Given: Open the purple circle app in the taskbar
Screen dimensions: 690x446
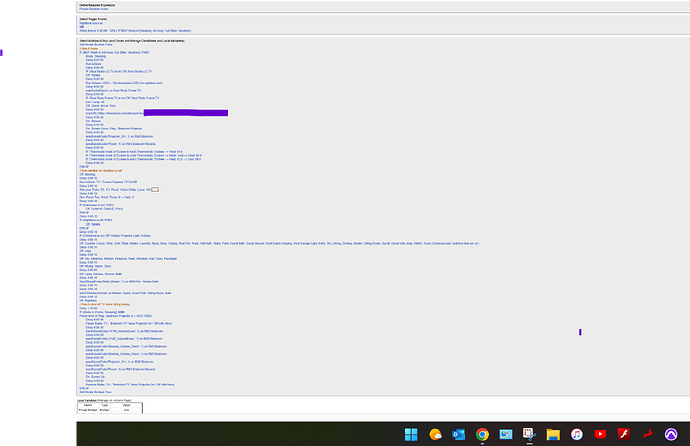Looking at the screenshot, I should pyautogui.click(x=671, y=435).
